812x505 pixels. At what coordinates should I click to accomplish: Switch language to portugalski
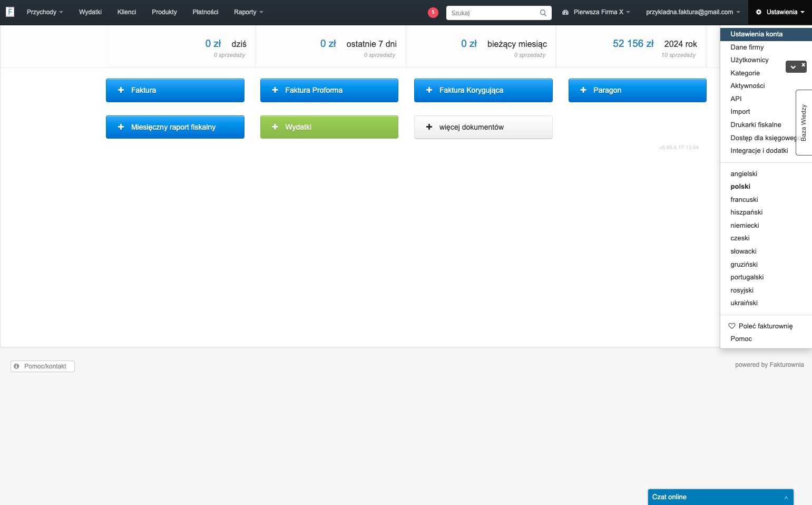(766, 277)
